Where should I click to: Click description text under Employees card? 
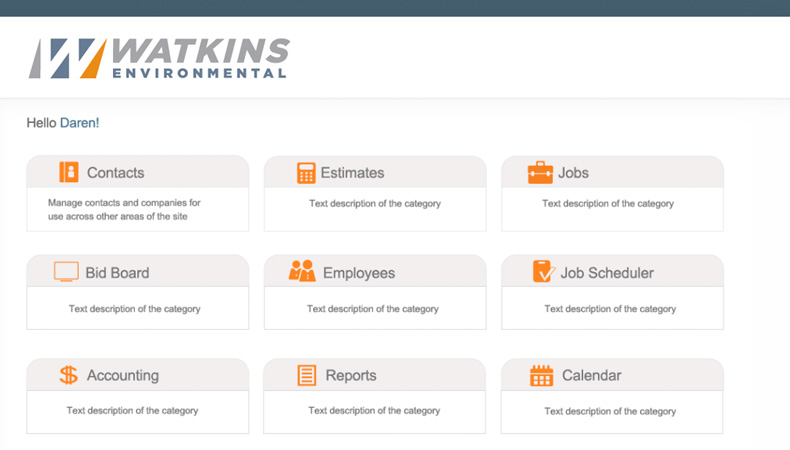point(373,309)
